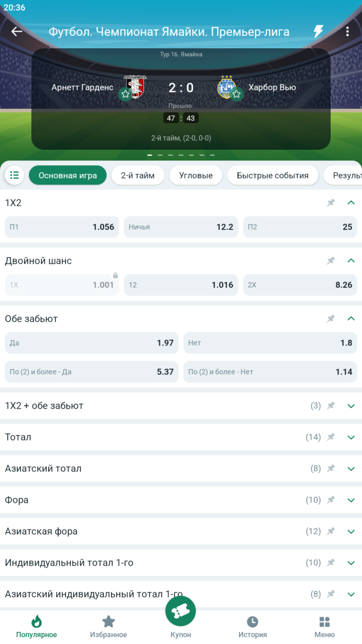Bet on П1 at 1.056
Image resolution: width=362 pixels, height=644 pixels.
point(62,227)
